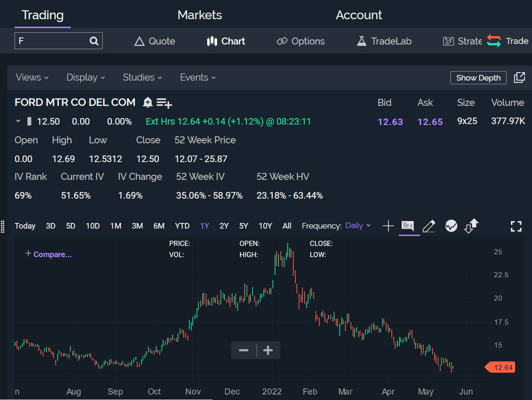Click the Trade arrows icon
The height and width of the screenshot is (400, 532).
pyautogui.click(x=494, y=41)
